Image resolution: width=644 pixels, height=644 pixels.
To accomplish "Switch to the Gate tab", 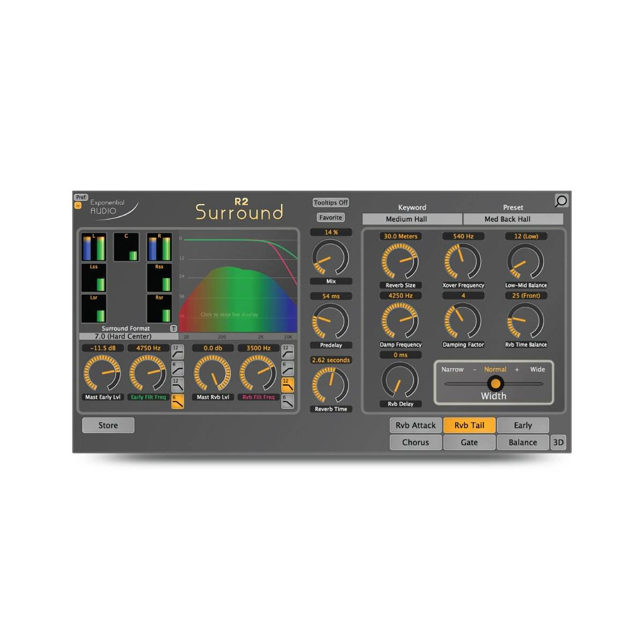I will coord(470,442).
